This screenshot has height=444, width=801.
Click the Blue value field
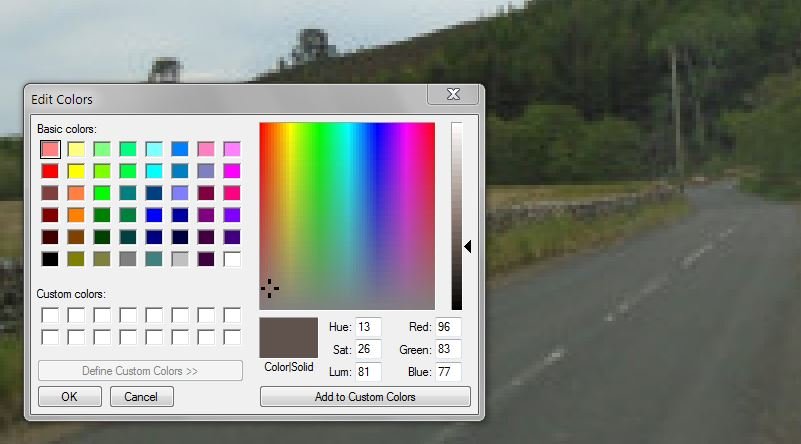click(x=449, y=372)
